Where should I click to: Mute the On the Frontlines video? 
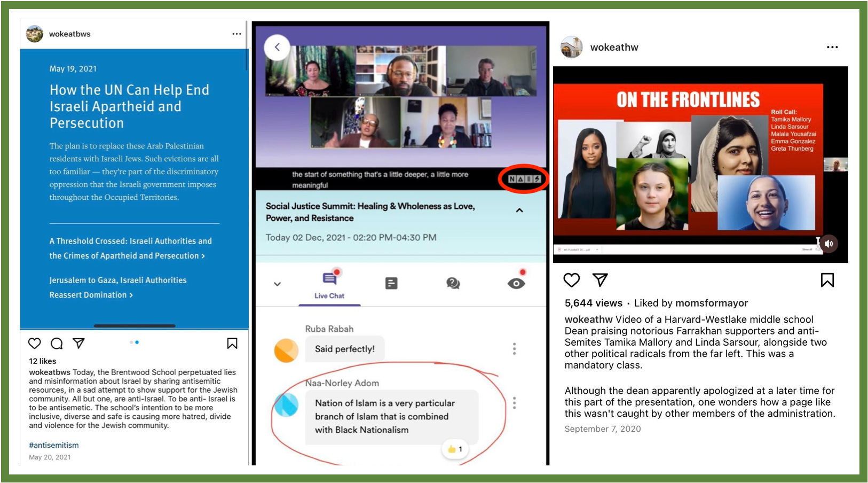coord(828,244)
